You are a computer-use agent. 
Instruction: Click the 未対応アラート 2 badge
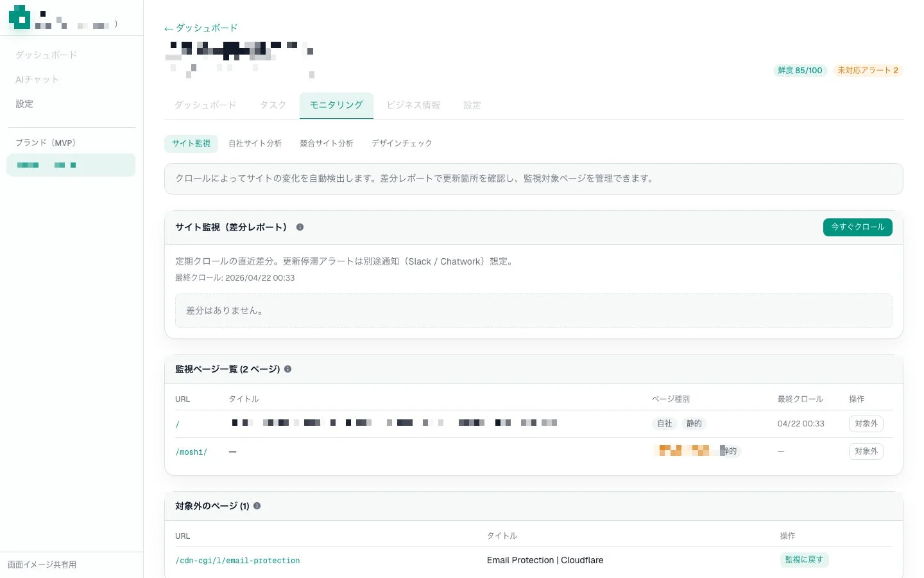[868, 71]
